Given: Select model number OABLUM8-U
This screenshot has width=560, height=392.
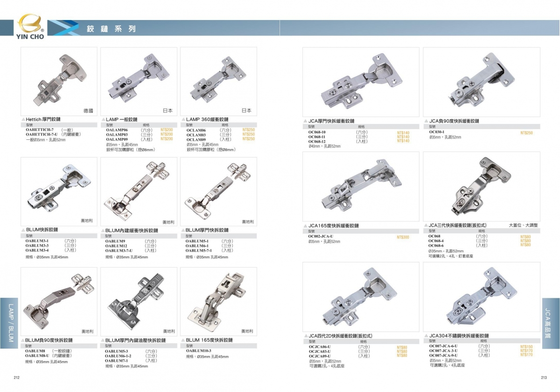Looking at the screenshot, I should (37, 356).
